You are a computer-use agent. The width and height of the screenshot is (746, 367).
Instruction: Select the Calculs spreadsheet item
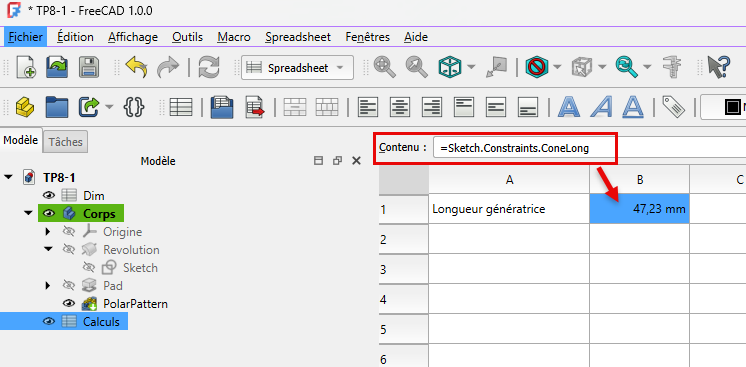[101, 322]
